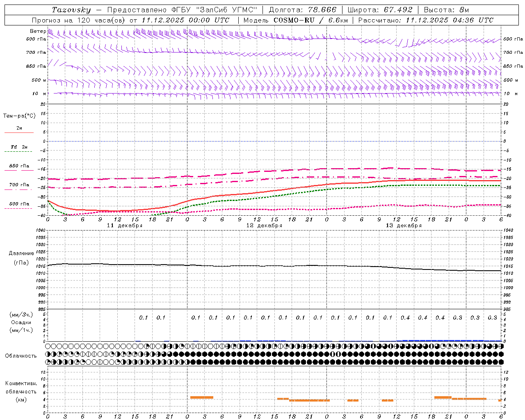Click the '500 м' wind level label on left

[x=39, y=80]
